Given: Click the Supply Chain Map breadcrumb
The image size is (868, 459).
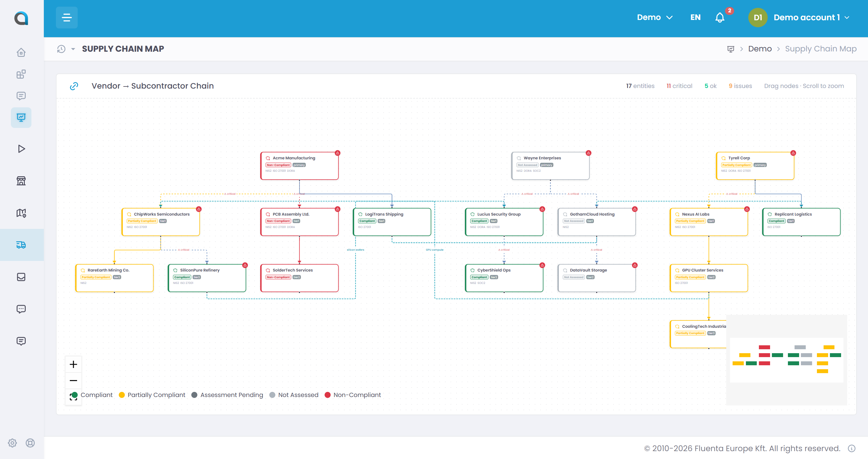Looking at the screenshot, I should (x=821, y=49).
